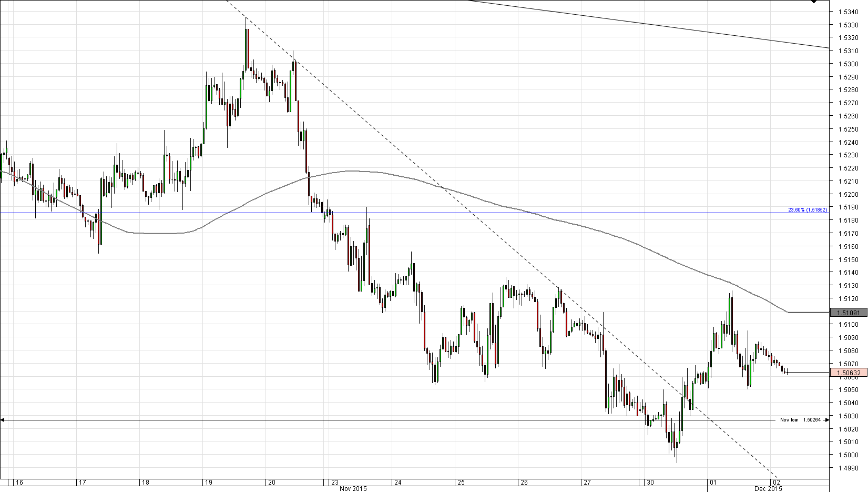This screenshot has width=868, height=492.
Task: Click the 1.5080 price axis label
Action: 850,351
